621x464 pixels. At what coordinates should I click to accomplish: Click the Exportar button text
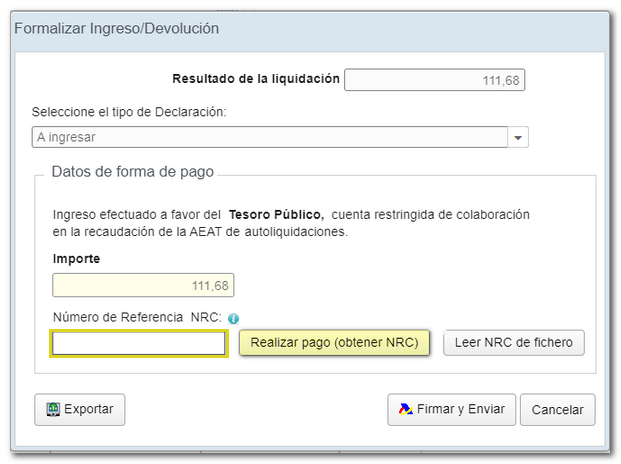88,409
